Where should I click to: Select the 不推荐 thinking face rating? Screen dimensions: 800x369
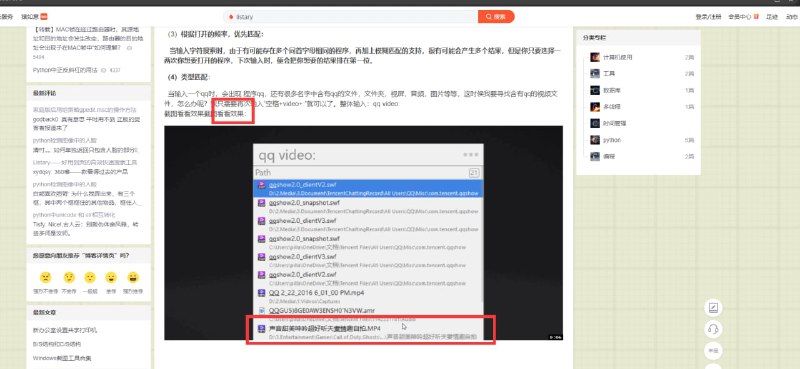click(69, 278)
